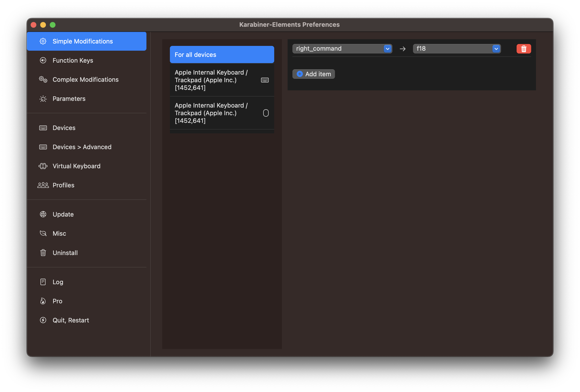This screenshot has height=392, width=580.
Task: Click the Virtual Keyboard puzzle icon
Action: 43,166
